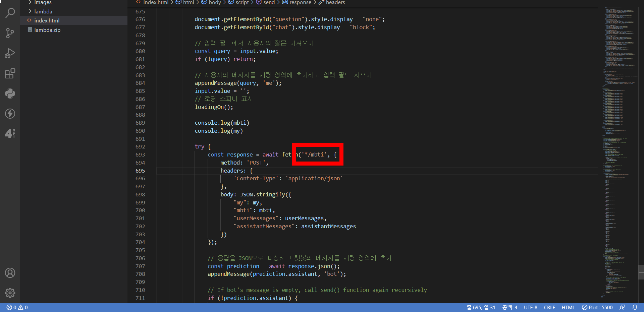
Task: Open notifications bell in status bar
Action: pos(635,308)
